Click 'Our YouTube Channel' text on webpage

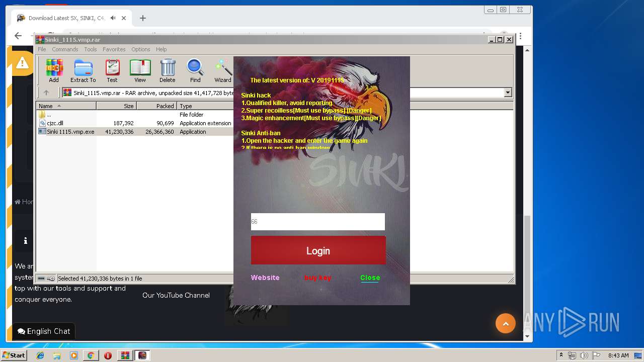[x=176, y=295]
